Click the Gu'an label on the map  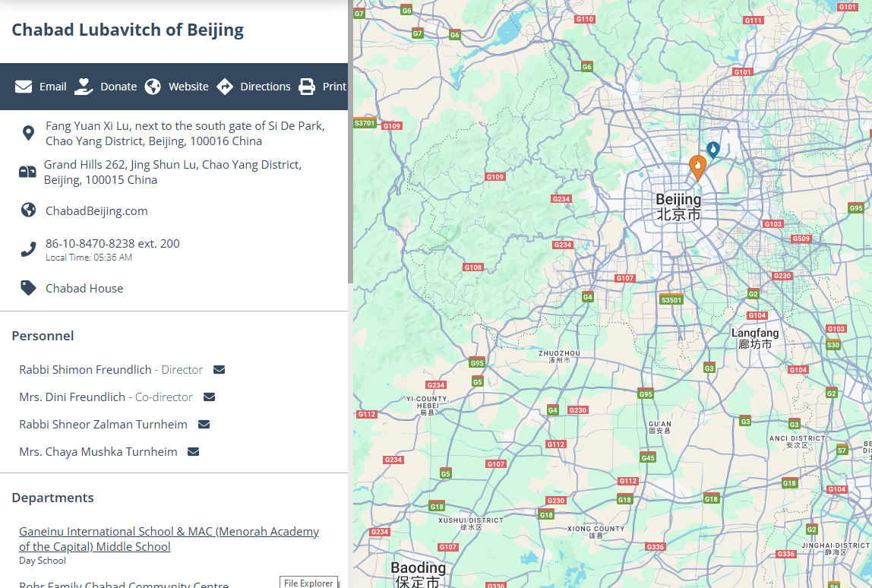[659, 427]
